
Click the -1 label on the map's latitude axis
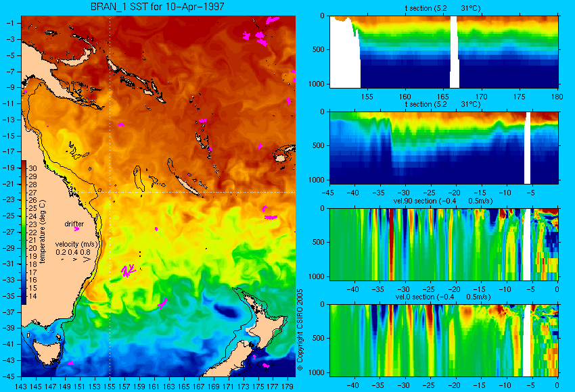(x=11, y=23)
